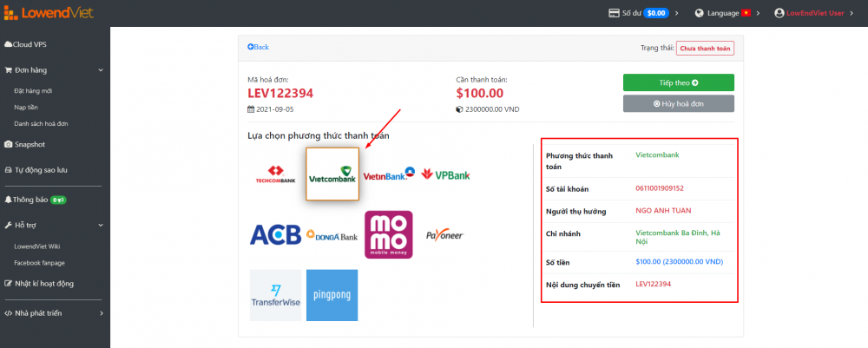Open Tự động sao lưu page

[x=36, y=170]
